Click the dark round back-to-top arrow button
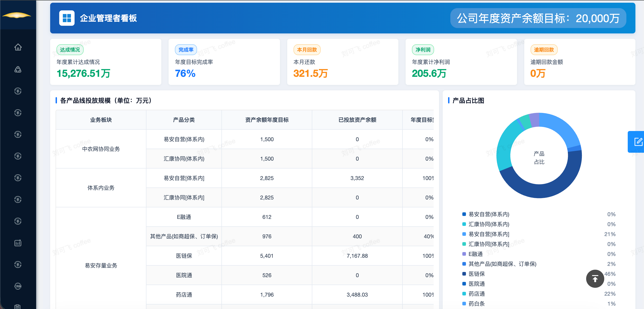This screenshot has height=309, width=644. 595,279
